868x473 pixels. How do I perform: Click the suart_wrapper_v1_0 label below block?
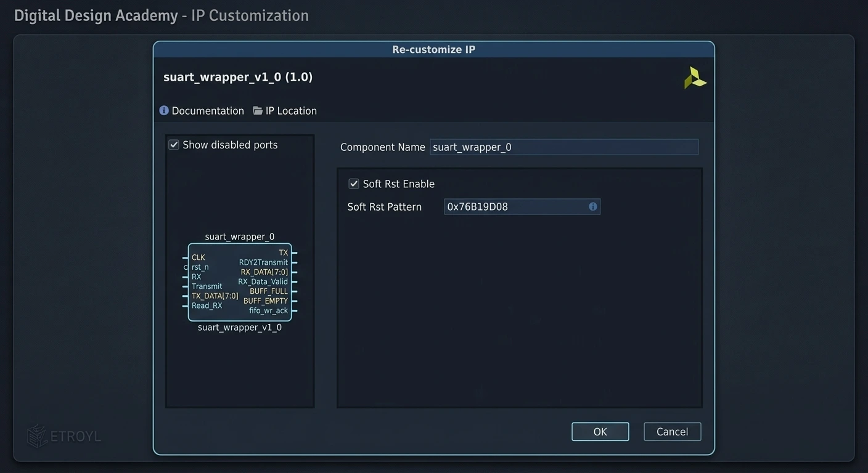(240, 327)
